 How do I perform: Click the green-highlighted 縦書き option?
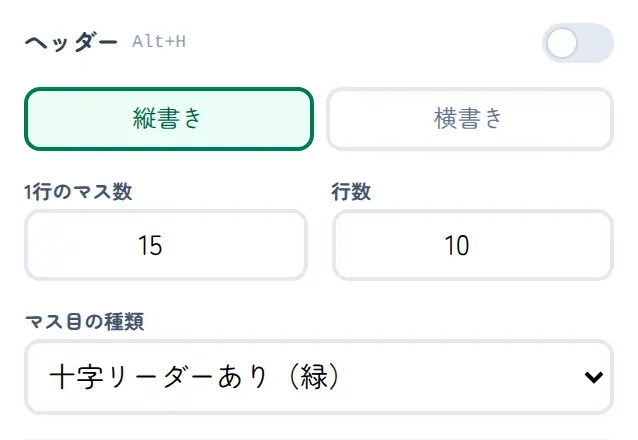(169, 119)
